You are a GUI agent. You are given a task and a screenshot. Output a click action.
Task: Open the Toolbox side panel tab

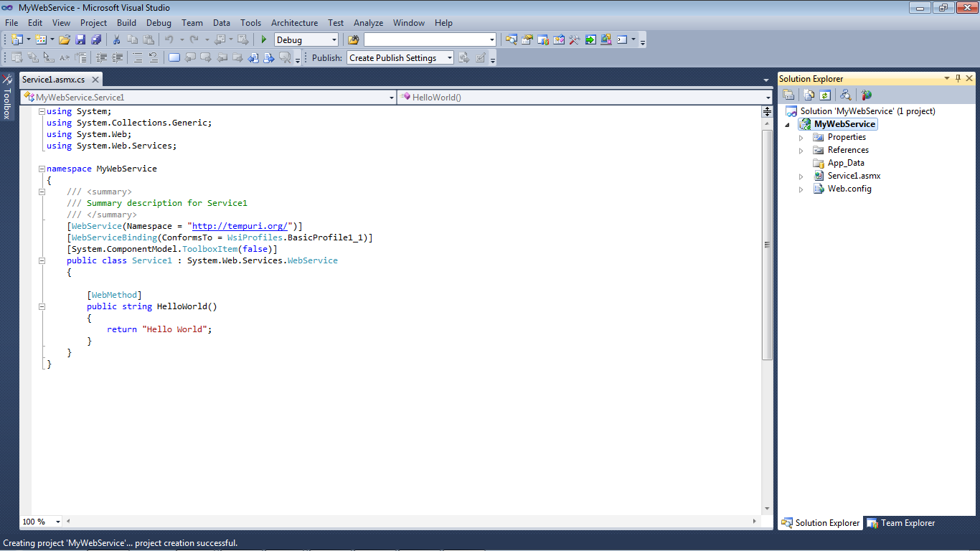tap(7, 95)
